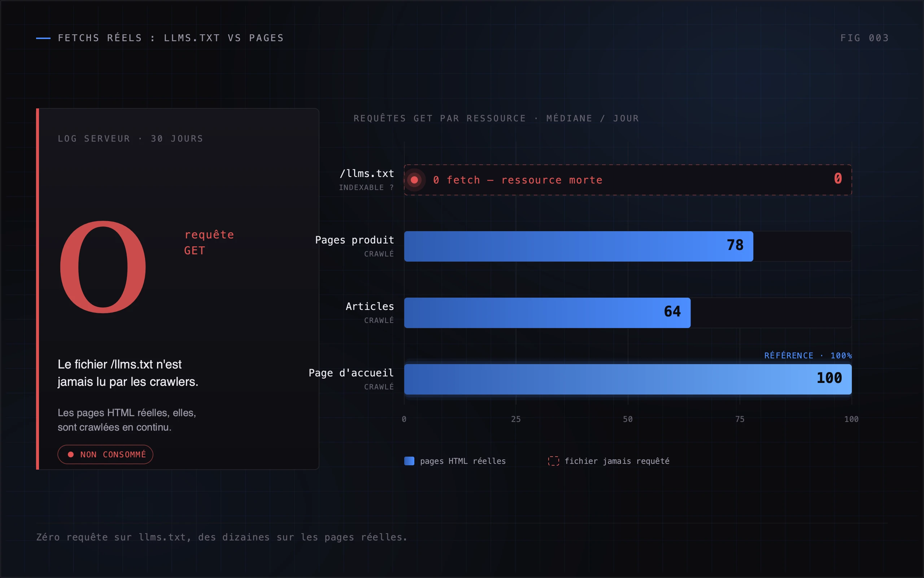Screen dimensions: 924x578
Task: Click the pulsing red dot in llms.txt row
Action: pyautogui.click(x=414, y=180)
